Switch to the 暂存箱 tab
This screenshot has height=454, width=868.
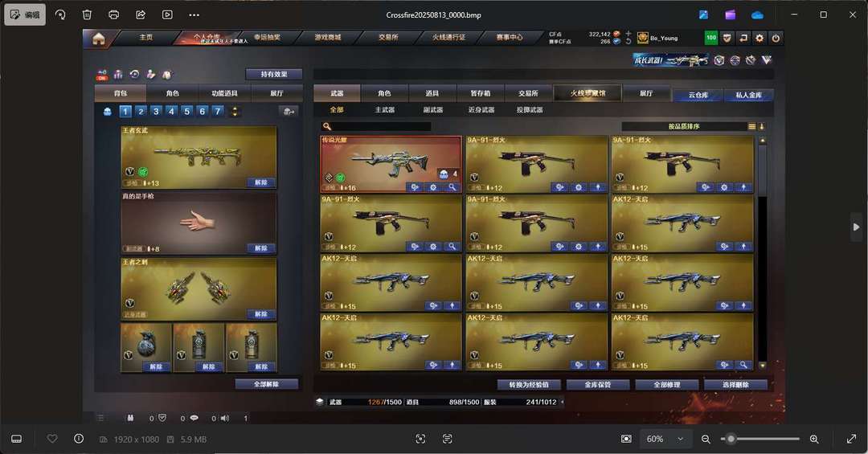tap(481, 93)
